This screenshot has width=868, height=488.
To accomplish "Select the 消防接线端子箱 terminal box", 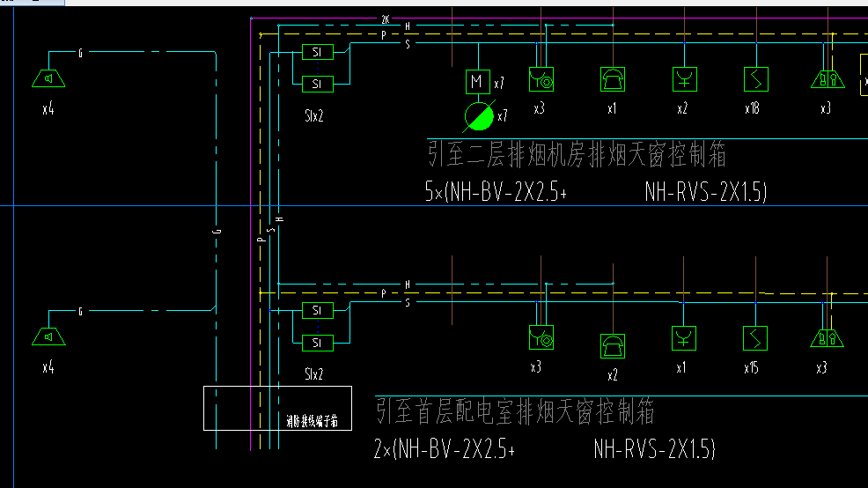I will coord(277,408).
